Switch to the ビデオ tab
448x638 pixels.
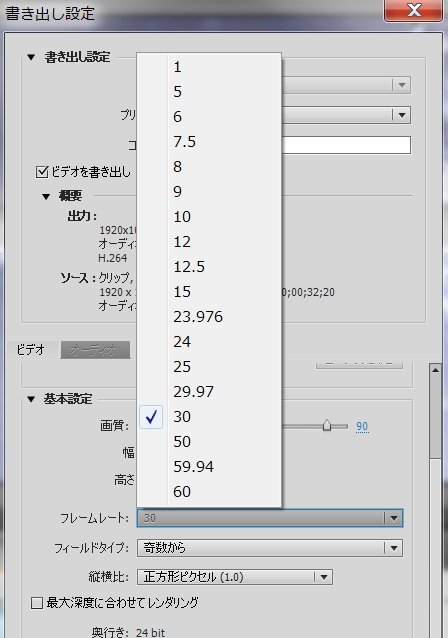(31, 350)
